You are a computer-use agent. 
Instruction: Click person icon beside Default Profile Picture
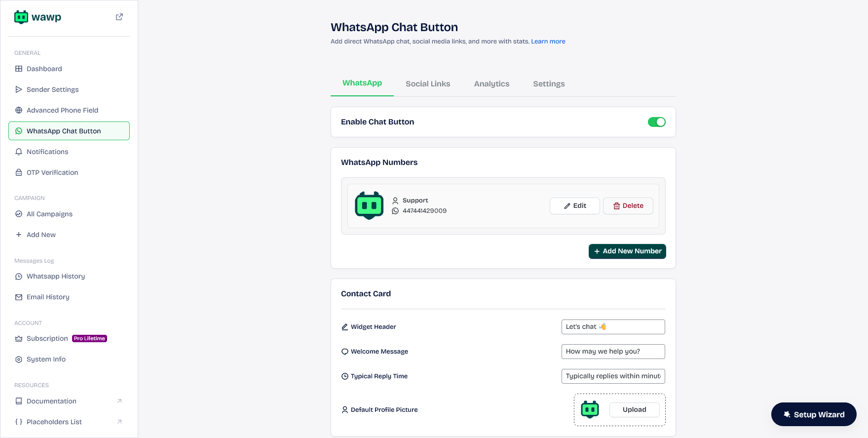(x=345, y=410)
